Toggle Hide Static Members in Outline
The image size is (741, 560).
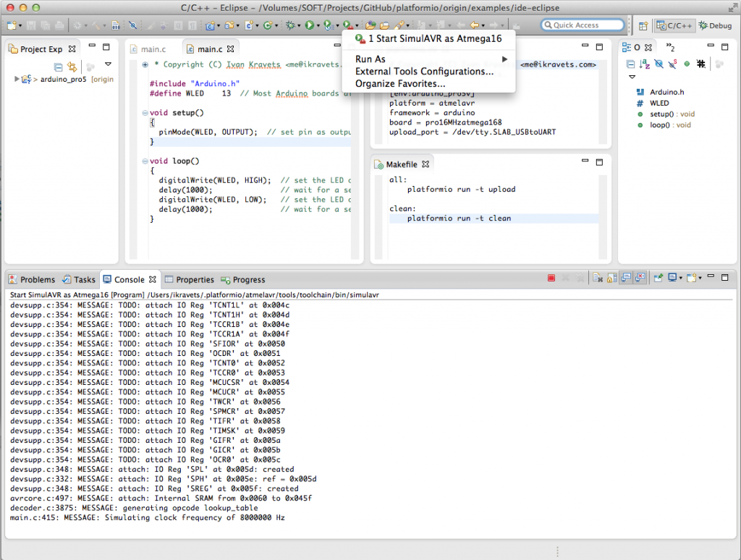(672, 64)
